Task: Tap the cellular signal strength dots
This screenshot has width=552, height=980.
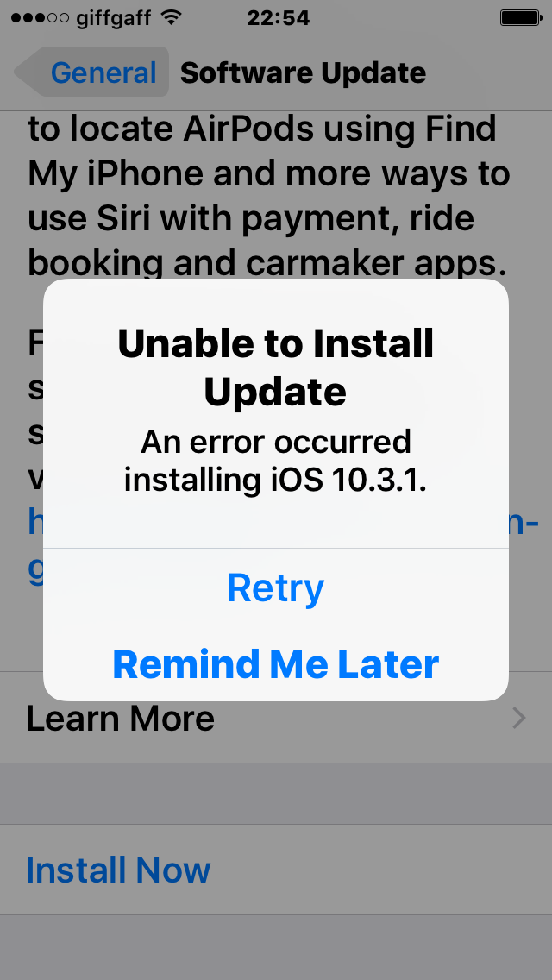Action: point(40,18)
